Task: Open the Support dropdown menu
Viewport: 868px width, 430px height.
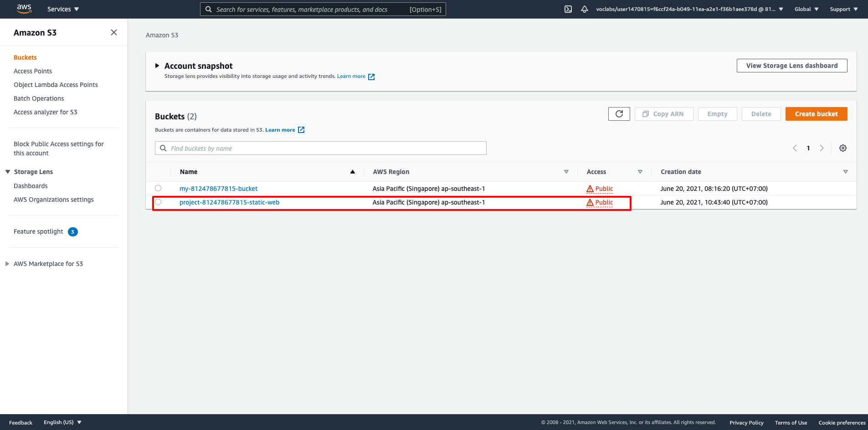Action: 843,9
